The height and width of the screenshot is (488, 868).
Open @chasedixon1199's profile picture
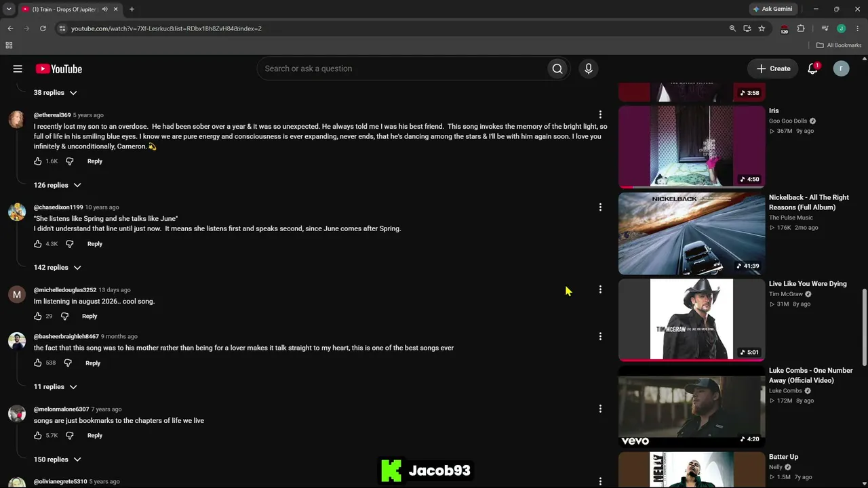17,211
